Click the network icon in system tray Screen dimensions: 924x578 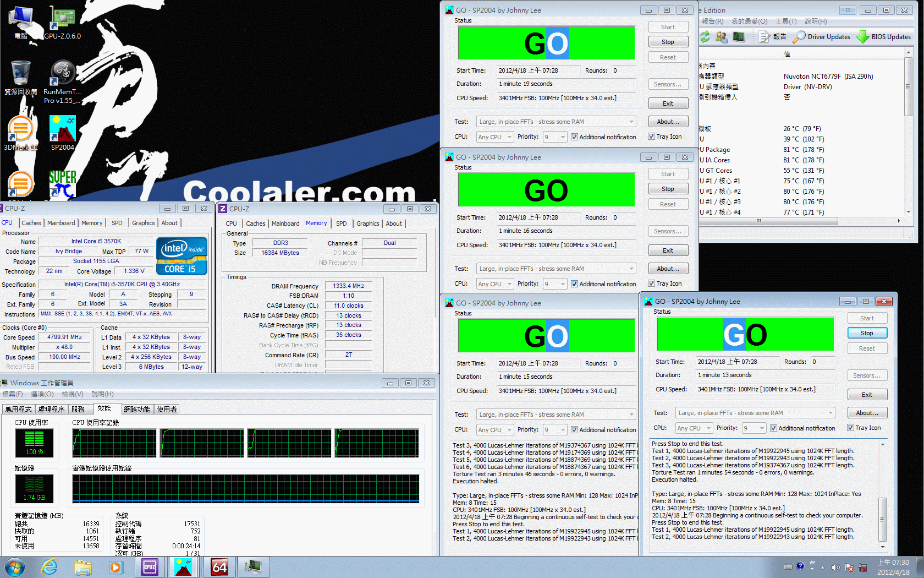[x=862, y=568]
